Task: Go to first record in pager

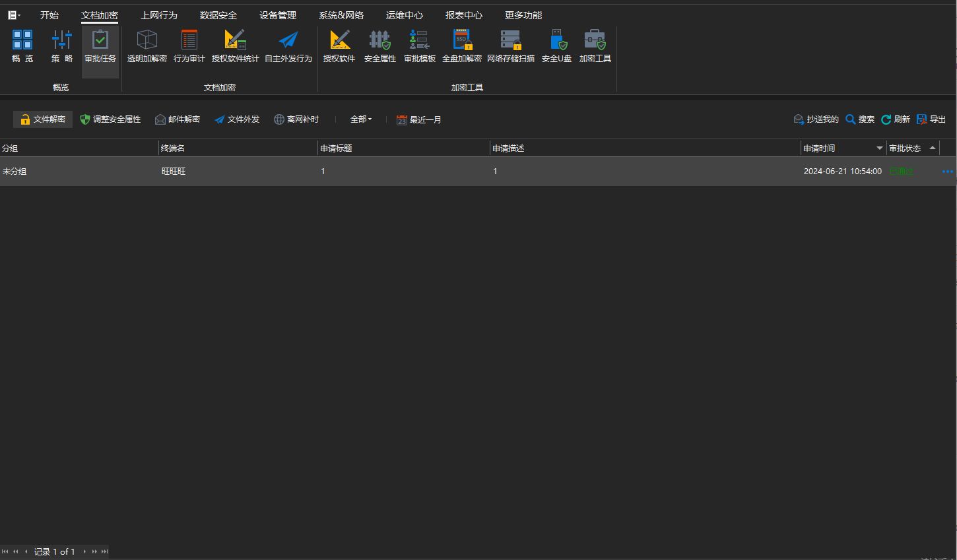Action: [5, 551]
